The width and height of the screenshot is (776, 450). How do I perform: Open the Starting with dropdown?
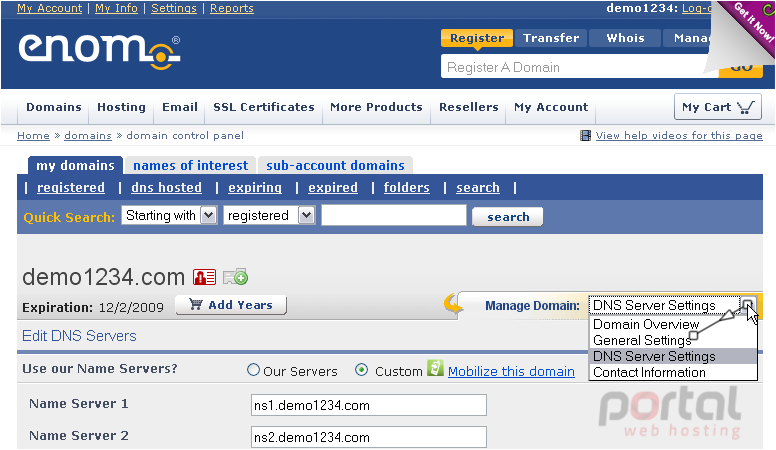tap(169, 215)
